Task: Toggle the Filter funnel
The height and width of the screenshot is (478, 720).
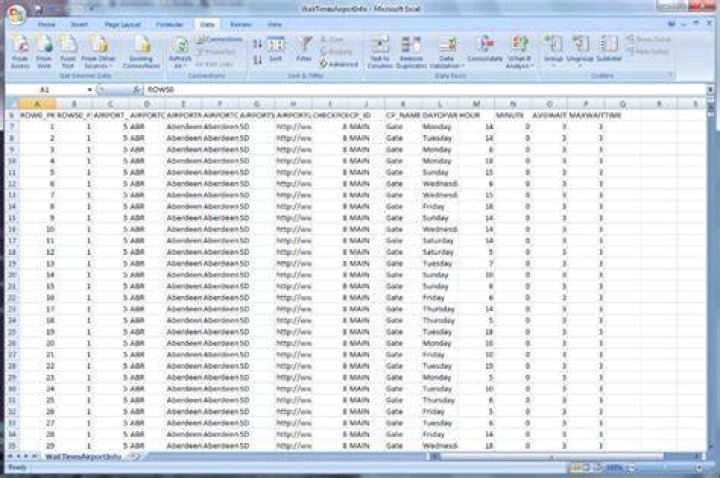Action: [x=304, y=50]
